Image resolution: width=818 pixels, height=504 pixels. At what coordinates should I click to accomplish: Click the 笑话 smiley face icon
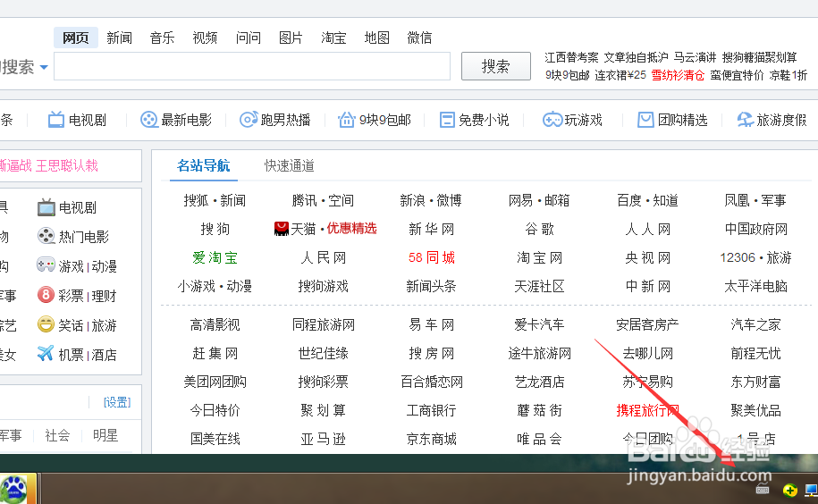[x=46, y=324]
